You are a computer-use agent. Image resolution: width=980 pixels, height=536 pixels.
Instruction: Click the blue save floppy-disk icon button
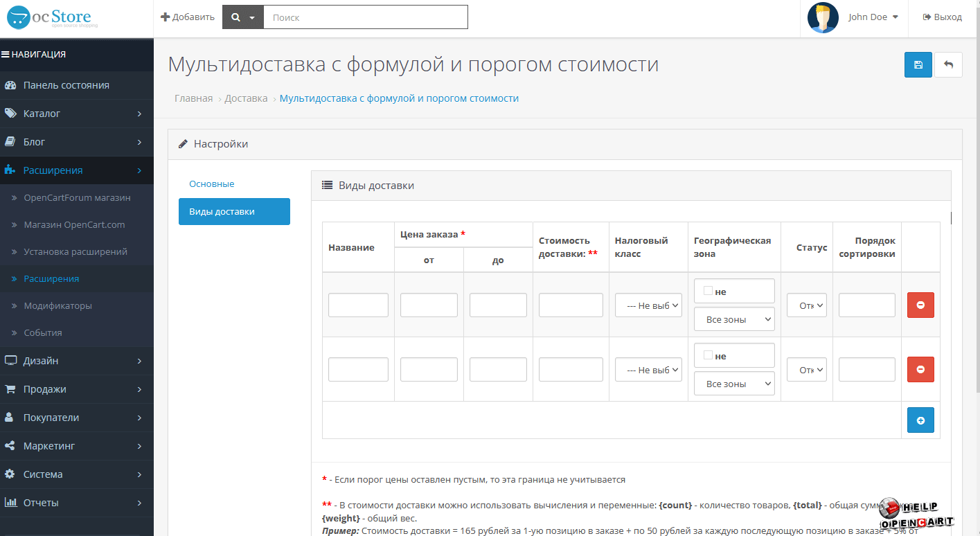[918, 64]
